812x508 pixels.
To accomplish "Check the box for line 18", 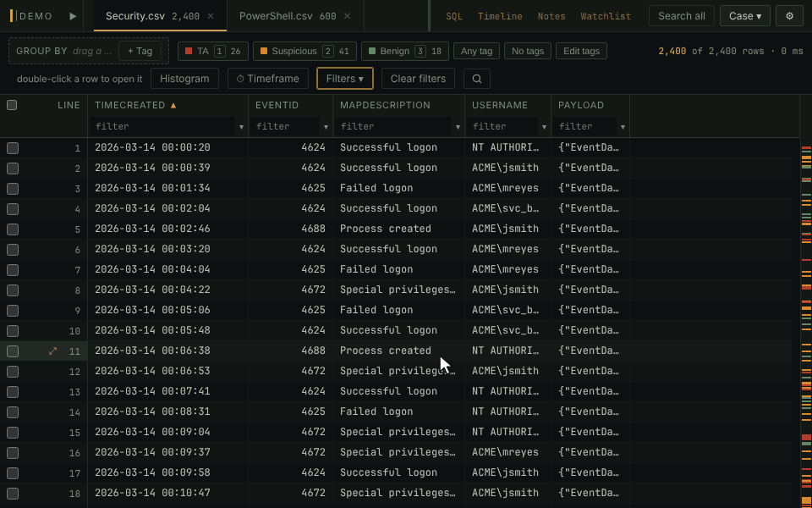I will point(13,494).
